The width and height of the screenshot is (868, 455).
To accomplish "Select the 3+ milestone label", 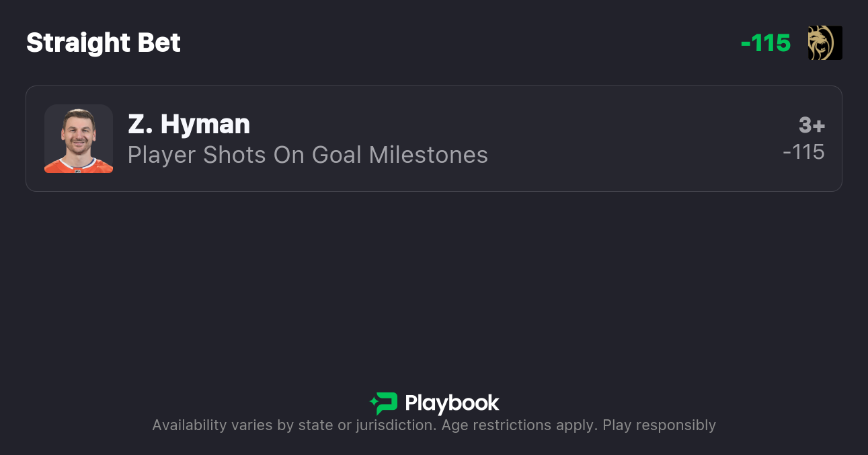I will coord(812,125).
